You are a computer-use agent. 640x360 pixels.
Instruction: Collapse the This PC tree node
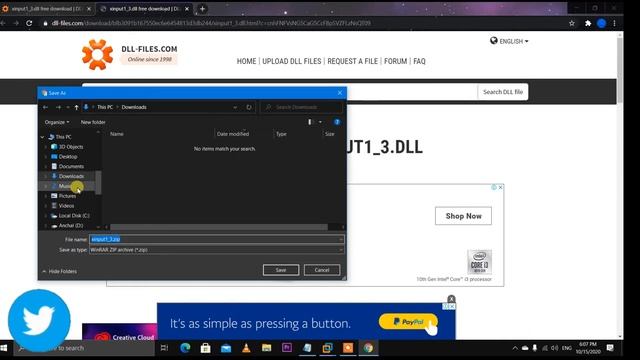point(42,137)
